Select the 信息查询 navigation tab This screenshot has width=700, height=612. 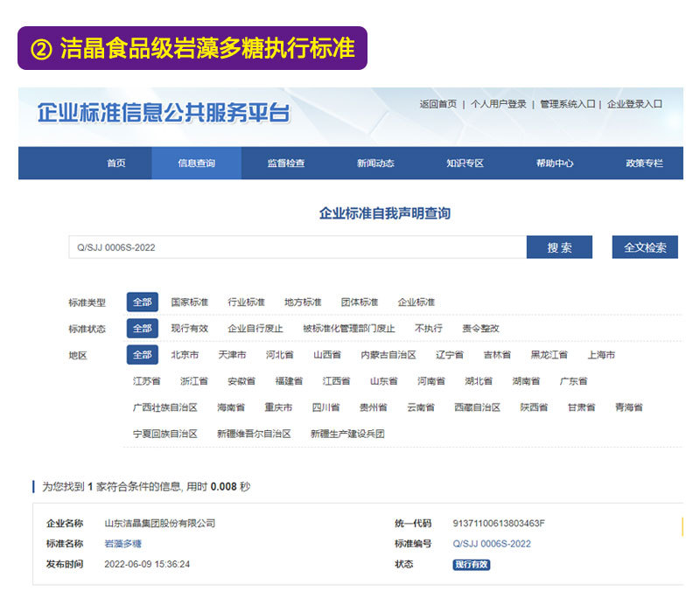(x=196, y=163)
